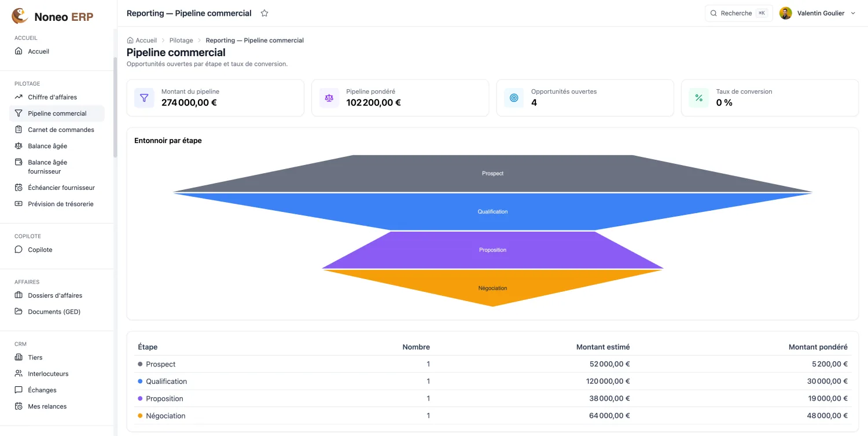The width and height of the screenshot is (868, 436).
Task: Click the Copilote chat bubble icon
Action: click(x=19, y=250)
